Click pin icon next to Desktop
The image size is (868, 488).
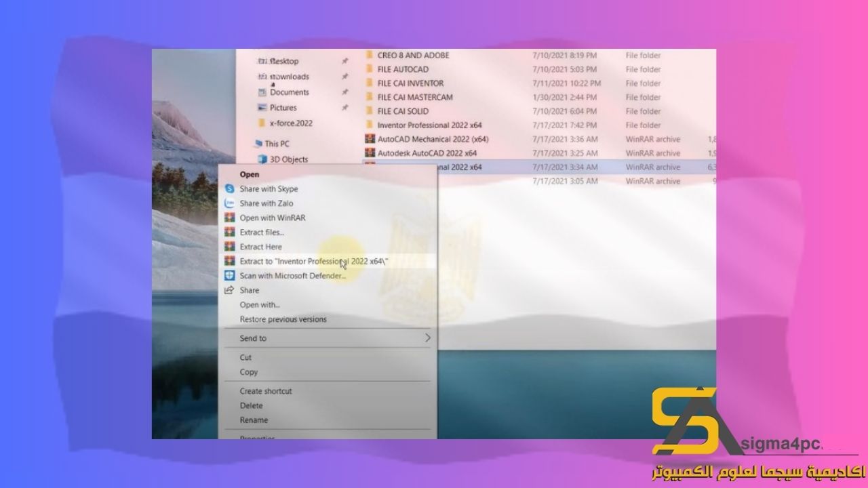[344, 61]
